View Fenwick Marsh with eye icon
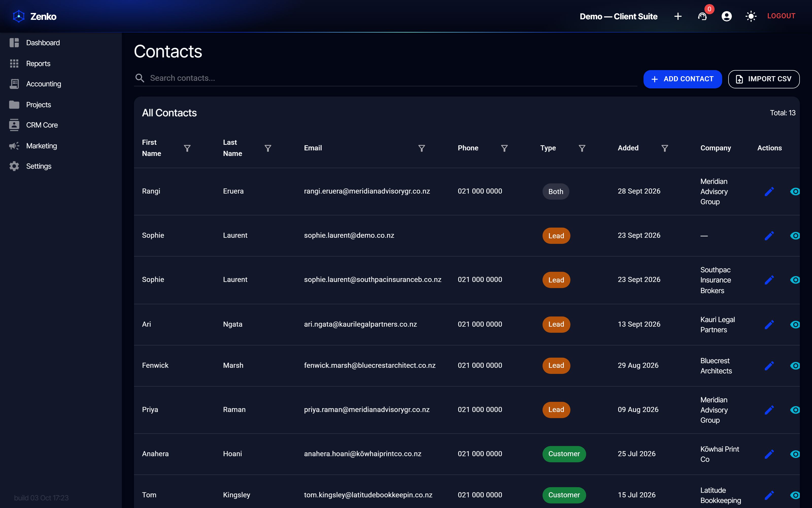This screenshot has width=812, height=508. coord(795,366)
